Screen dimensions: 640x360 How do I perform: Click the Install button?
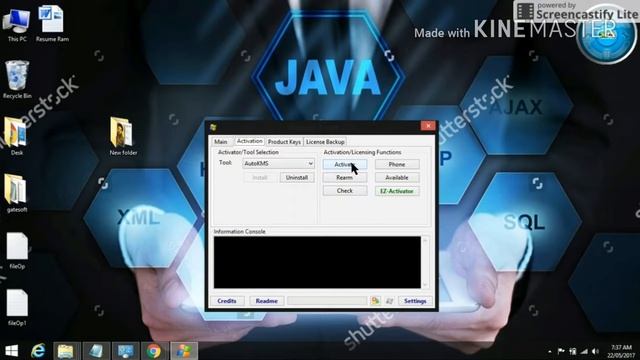coord(260,178)
